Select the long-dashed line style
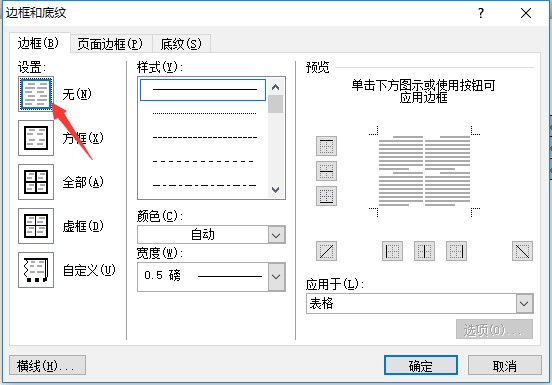Screen dimensions: 552x385 click(204, 162)
